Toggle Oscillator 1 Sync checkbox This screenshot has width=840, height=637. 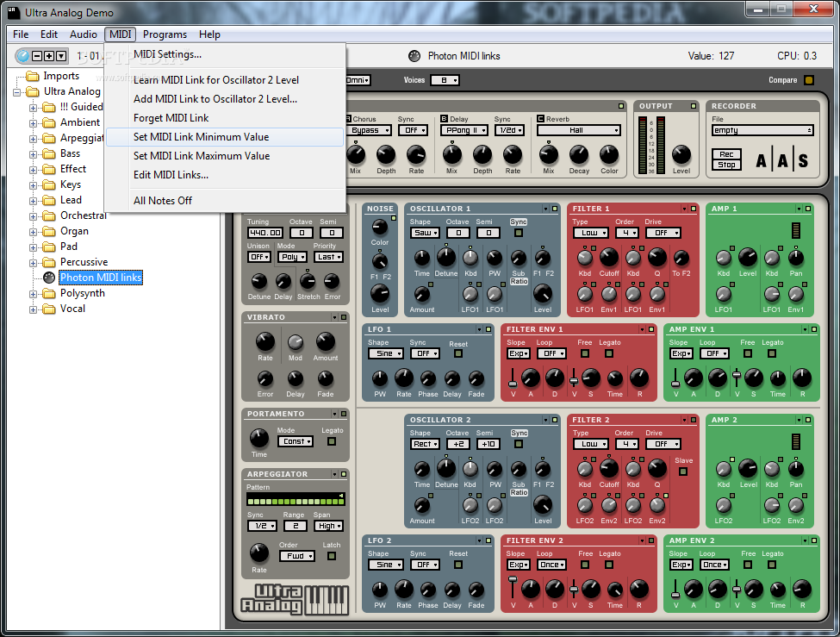pos(518,233)
